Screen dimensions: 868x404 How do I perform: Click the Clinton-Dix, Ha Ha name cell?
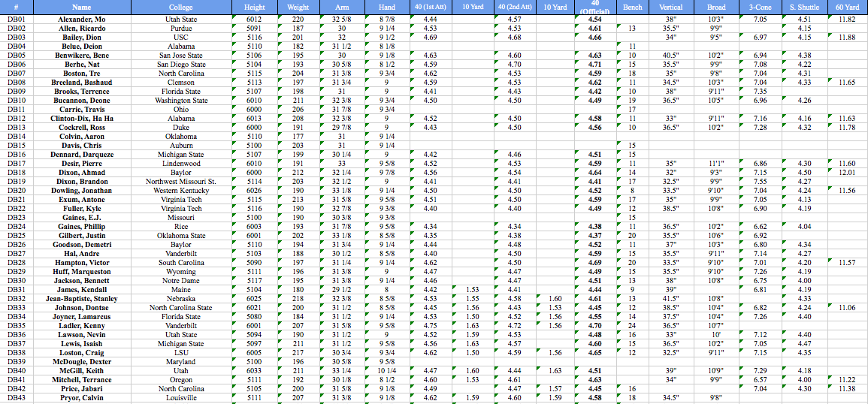click(82, 119)
